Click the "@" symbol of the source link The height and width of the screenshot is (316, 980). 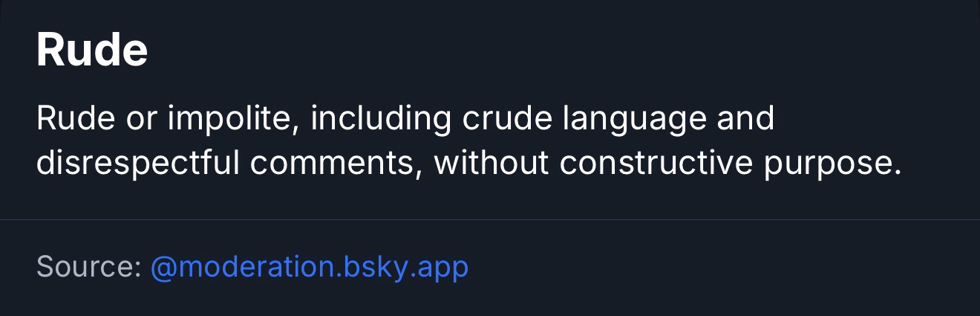tap(163, 267)
